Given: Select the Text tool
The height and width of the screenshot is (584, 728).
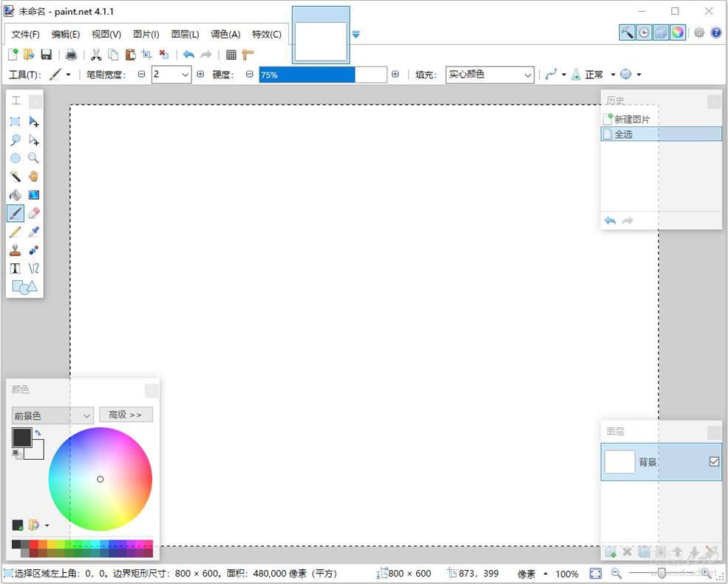Looking at the screenshot, I should (x=16, y=268).
